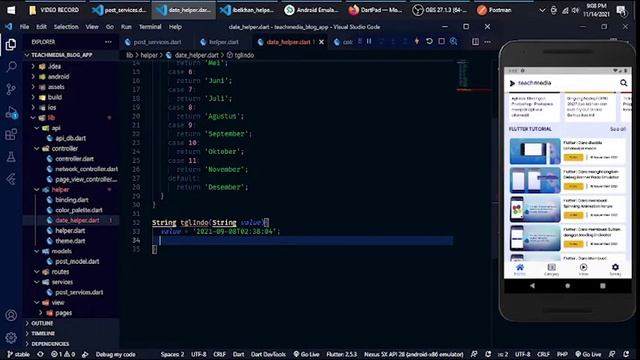
Task: Open the Search view in activity bar
Action: tap(11, 66)
